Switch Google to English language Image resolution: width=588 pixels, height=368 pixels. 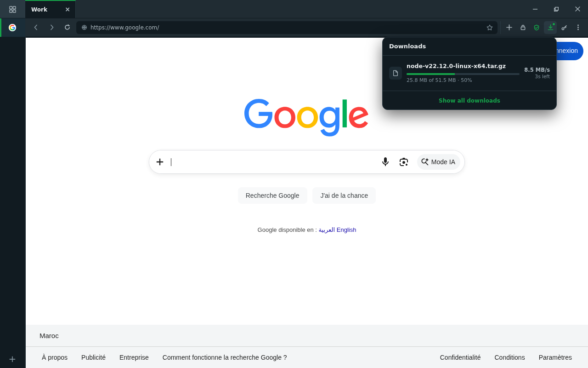tap(346, 230)
